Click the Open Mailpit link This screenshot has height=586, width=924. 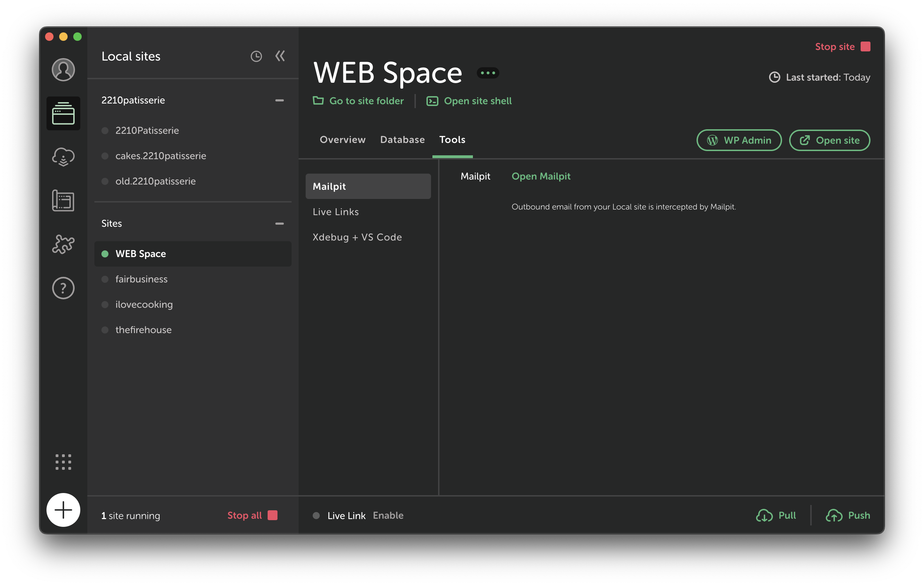coord(541,176)
